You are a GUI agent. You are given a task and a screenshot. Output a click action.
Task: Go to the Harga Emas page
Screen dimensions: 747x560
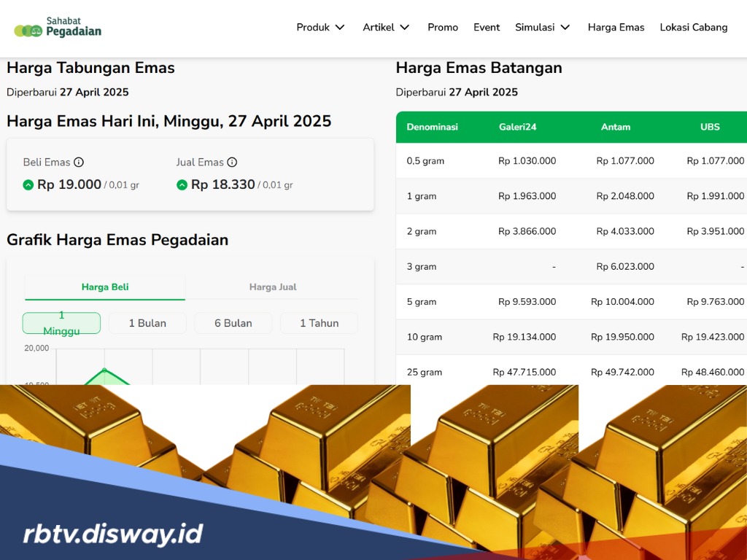(x=616, y=27)
